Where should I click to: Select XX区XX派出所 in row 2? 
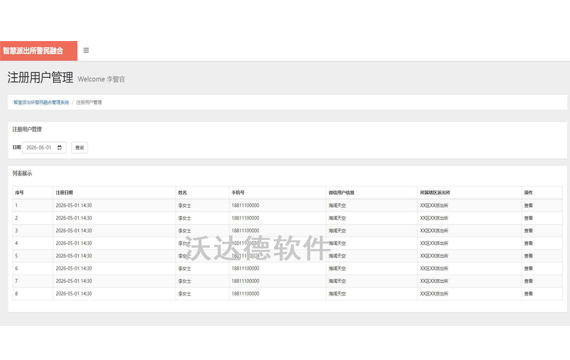pos(434,218)
